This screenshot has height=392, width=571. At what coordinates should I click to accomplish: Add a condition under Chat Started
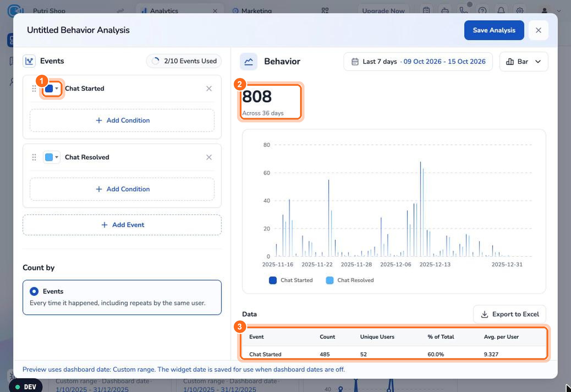(x=122, y=120)
